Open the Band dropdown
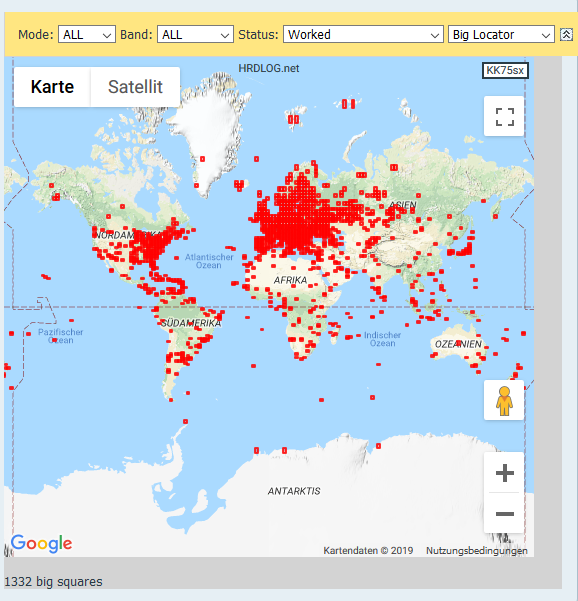This screenshot has width=578, height=601. (x=195, y=34)
